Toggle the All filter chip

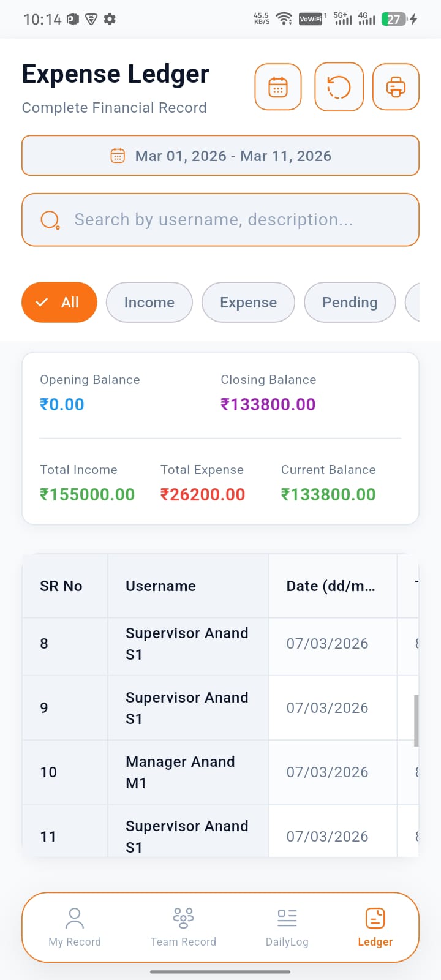pos(59,303)
